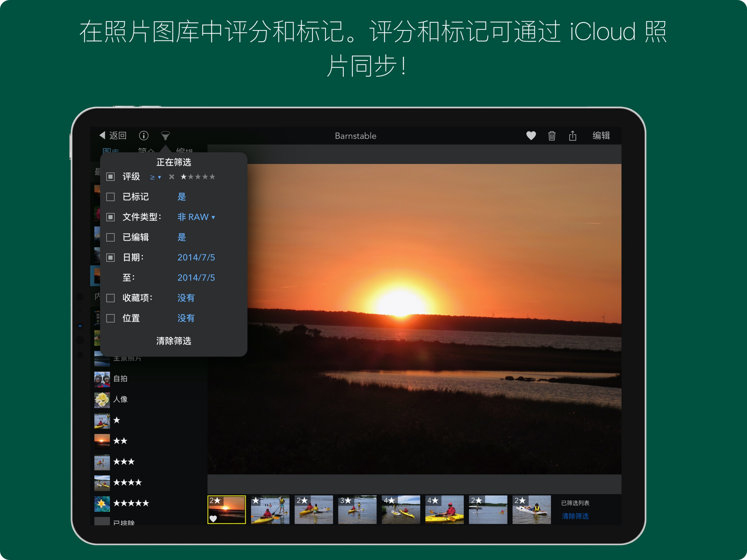Click the blue 清除筛选 link below thumbnails
Screen dimensions: 747x560
coord(575,516)
